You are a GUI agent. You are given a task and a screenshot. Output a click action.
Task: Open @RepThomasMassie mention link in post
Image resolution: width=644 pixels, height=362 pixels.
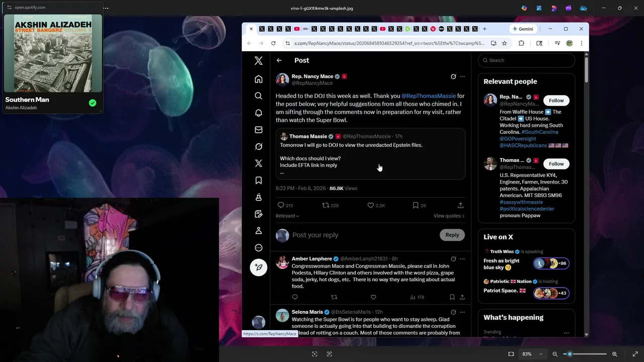(429, 96)
